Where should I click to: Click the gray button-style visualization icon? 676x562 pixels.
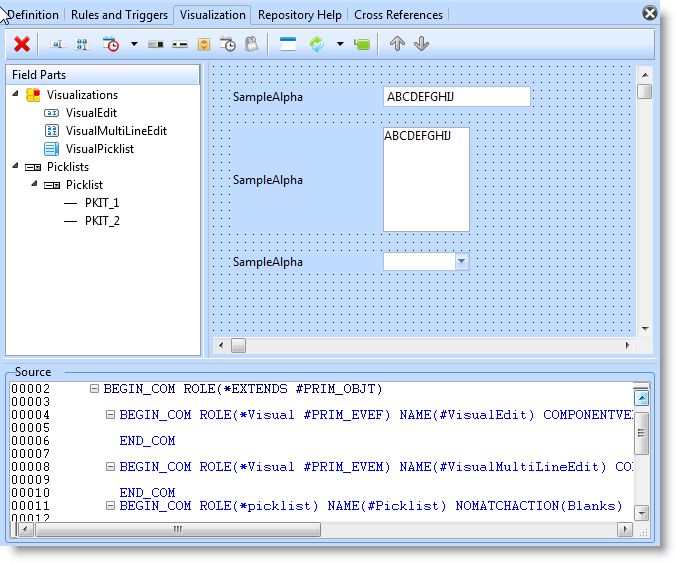156,44
